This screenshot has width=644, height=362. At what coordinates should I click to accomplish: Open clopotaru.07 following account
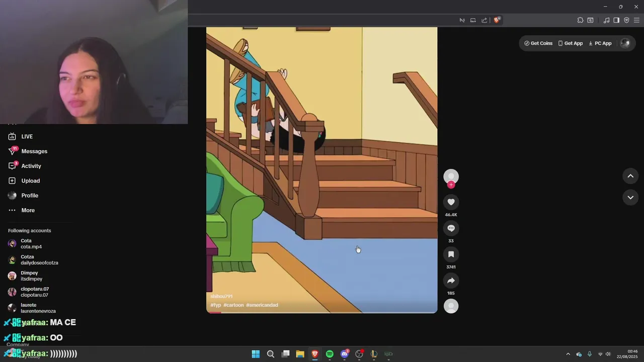pos(29,292)
